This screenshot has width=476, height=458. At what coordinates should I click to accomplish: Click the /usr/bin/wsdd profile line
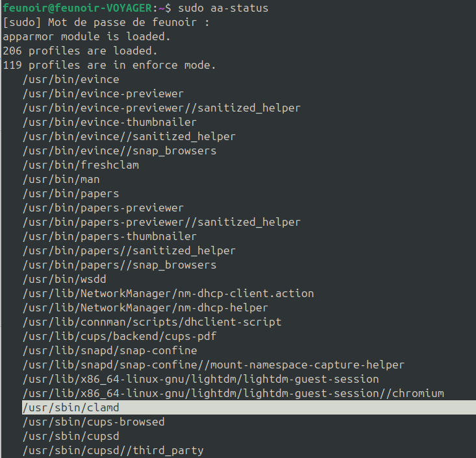64,279
